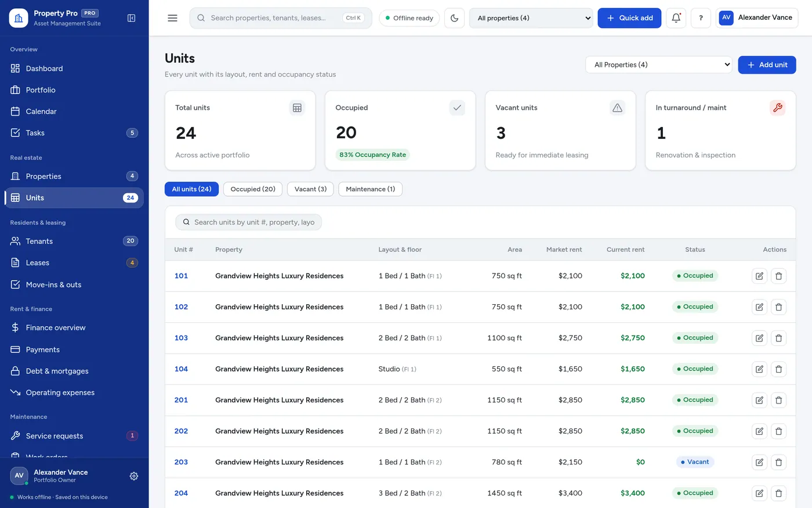Image resolution: width=812 pixels, height=508 pixels.
Task: Open unit 203 link
Action: [181, 462]
